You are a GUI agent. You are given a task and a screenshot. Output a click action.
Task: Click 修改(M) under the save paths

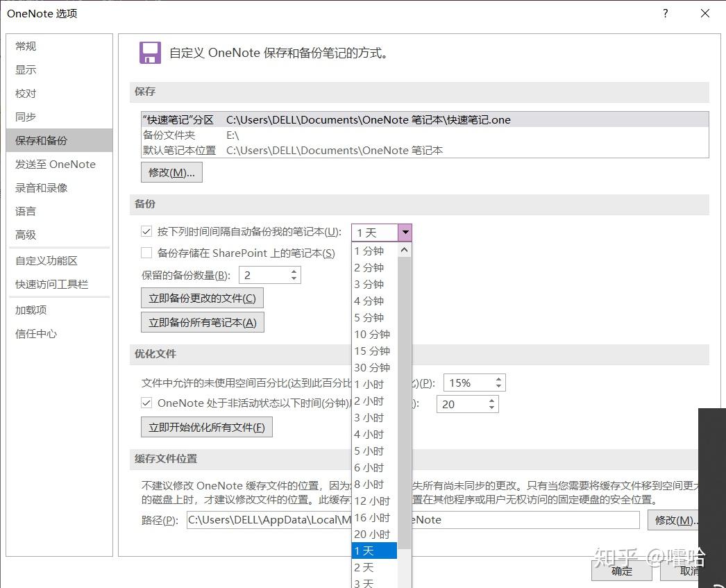click(x=171, y=172)
